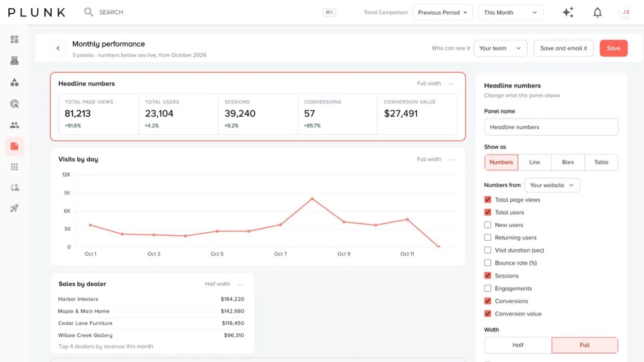Open the AI sparkle assistant icon

[x=568, y=12]
